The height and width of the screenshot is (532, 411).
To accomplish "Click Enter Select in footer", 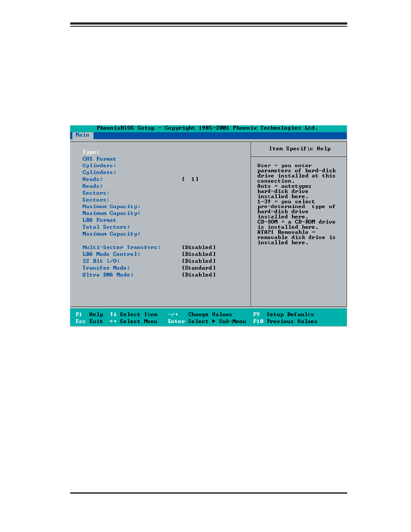I will pos(188,321).
